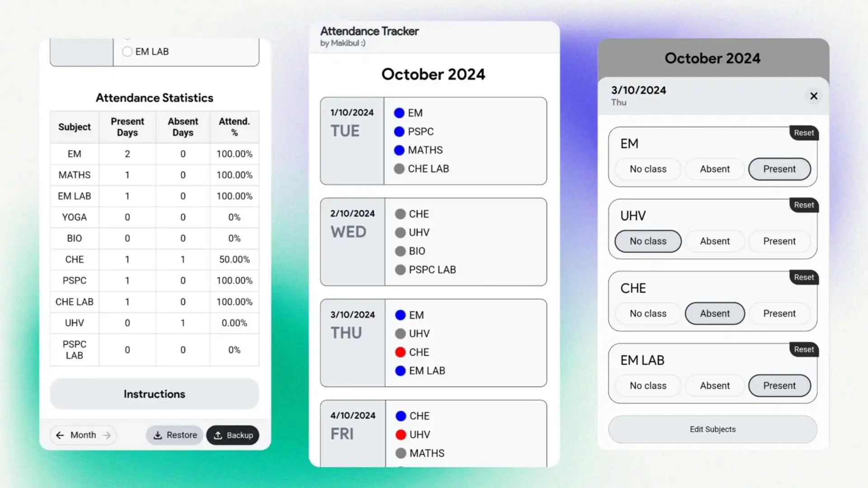Click the Instructions menu item
Image resolution: width=868 pixels, height=488 pixels.
(x=154, y=394)
